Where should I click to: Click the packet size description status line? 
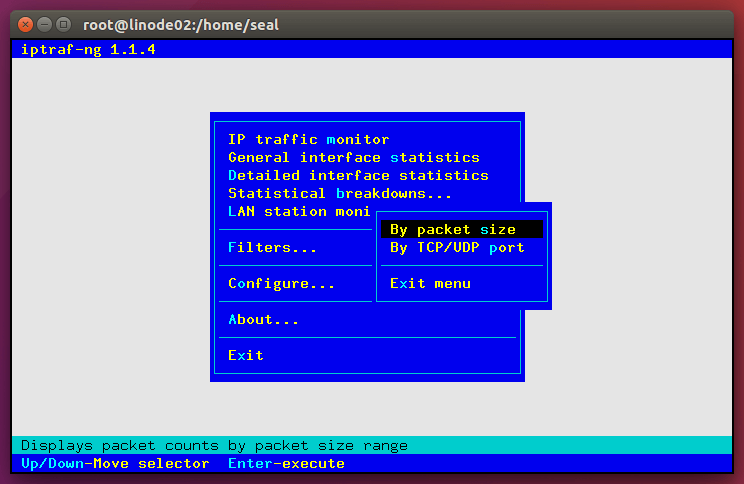point(214,445)
